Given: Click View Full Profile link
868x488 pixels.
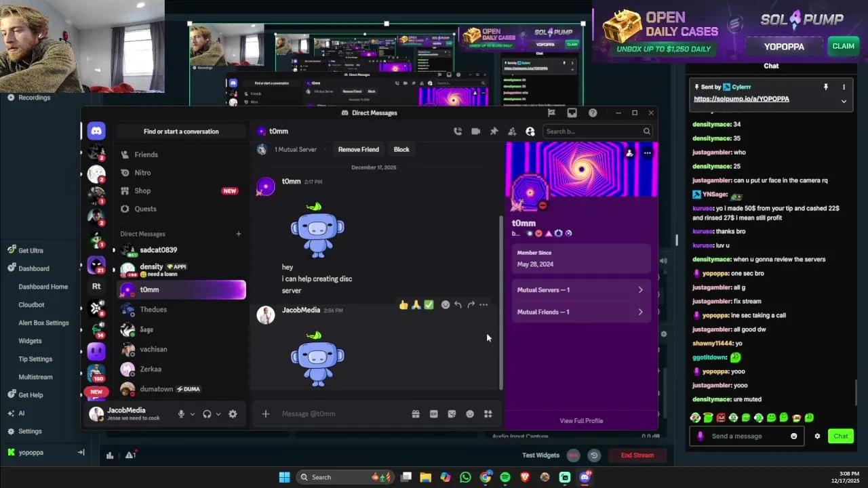Looking at the screenshot, I should click(x=581, y=421).
